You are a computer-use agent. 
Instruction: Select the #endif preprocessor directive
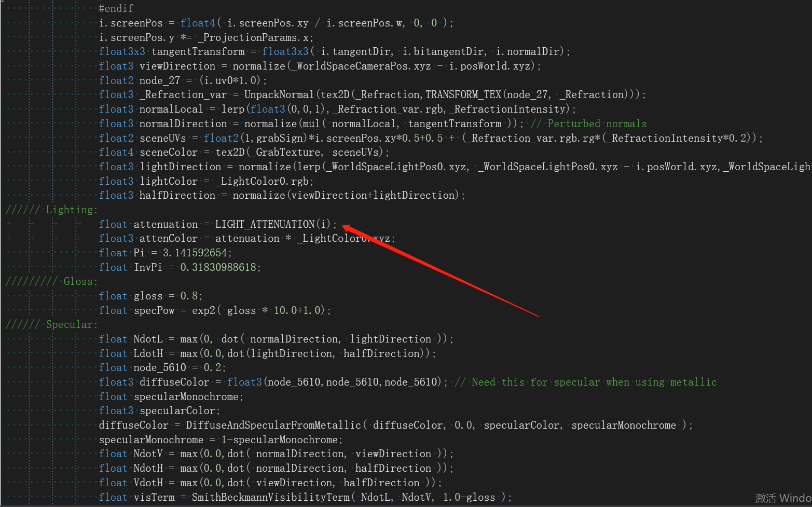[115, 8]
